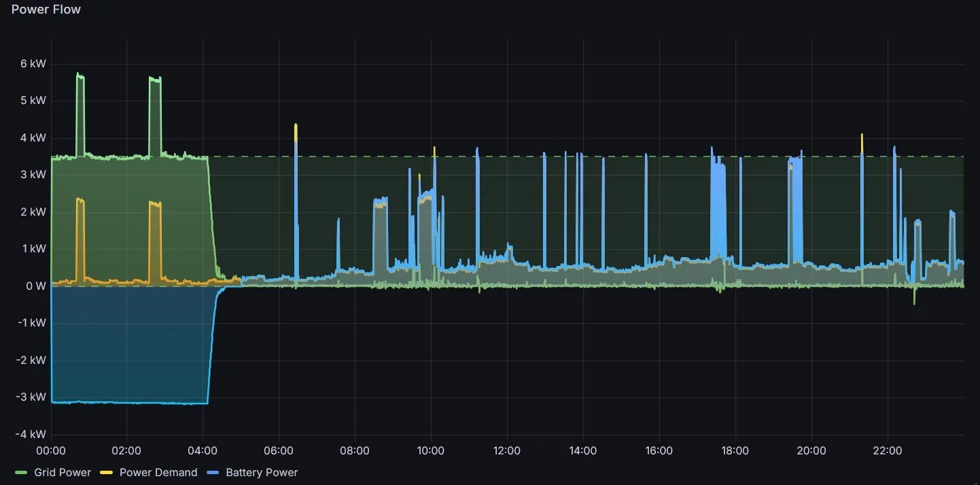
Task: Click the 00:00 time axis label
Action: (x=50, y=450)
